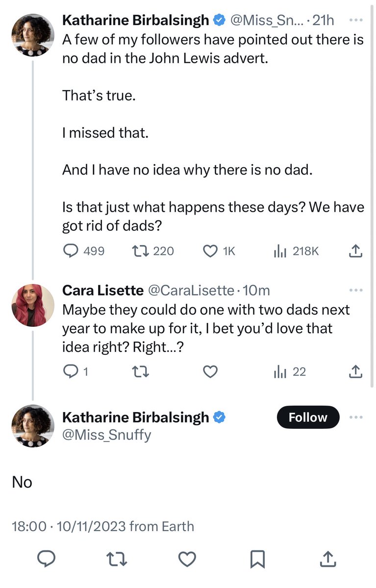Viewport: 376px width, 588px height.
Task: Share the 'No' reply tweet
Action: click(328, 559)
